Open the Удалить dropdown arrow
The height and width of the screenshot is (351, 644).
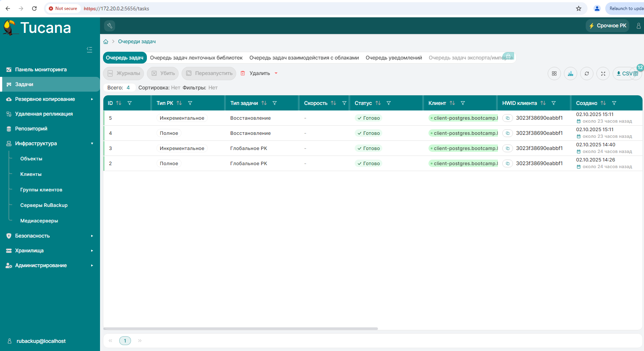(x=276, y=73)
